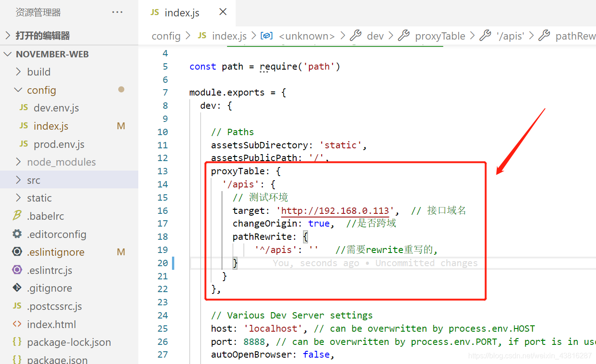Select the config breadcrumb segment
The height and width of the screenshot is (364, 596).
(166, 36)
